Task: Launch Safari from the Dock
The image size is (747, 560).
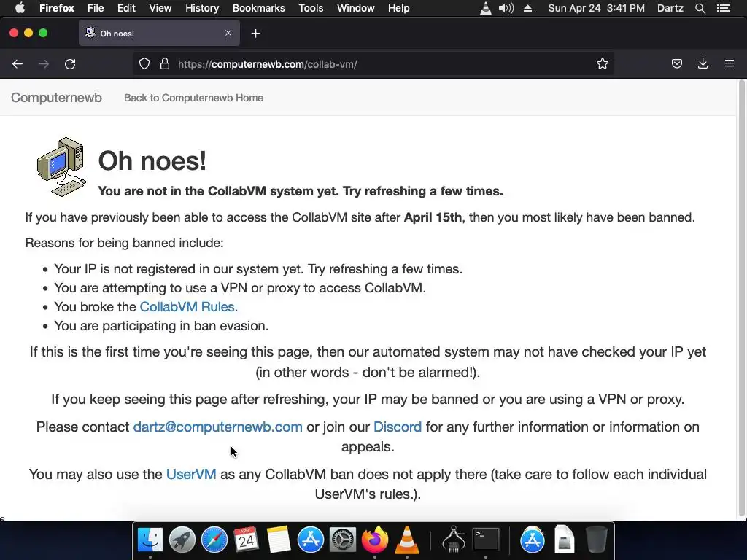Action: pyautogui.click(x=214, y=540)
